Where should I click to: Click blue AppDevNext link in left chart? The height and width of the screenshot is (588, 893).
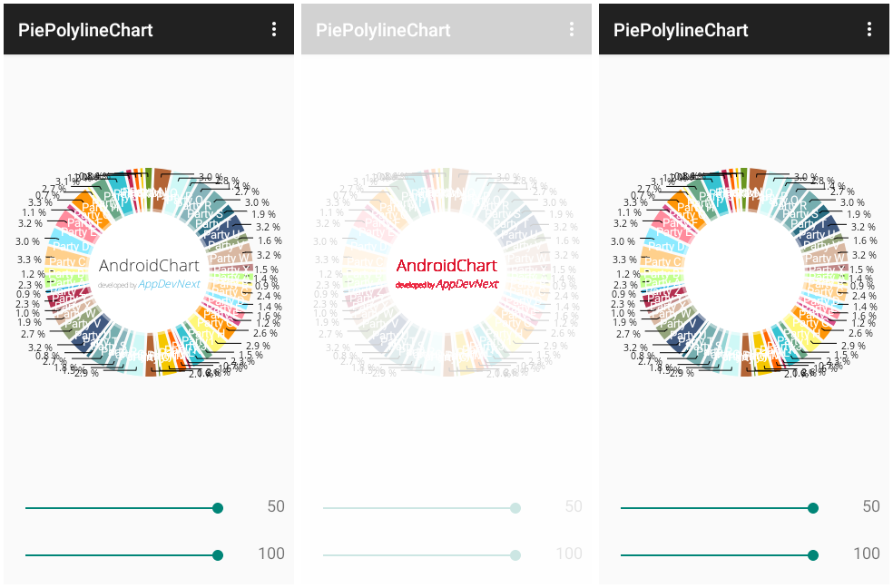[170, 284]
